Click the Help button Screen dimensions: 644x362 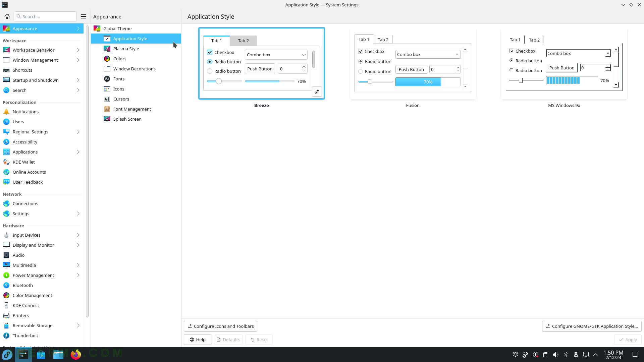point(197,340)
